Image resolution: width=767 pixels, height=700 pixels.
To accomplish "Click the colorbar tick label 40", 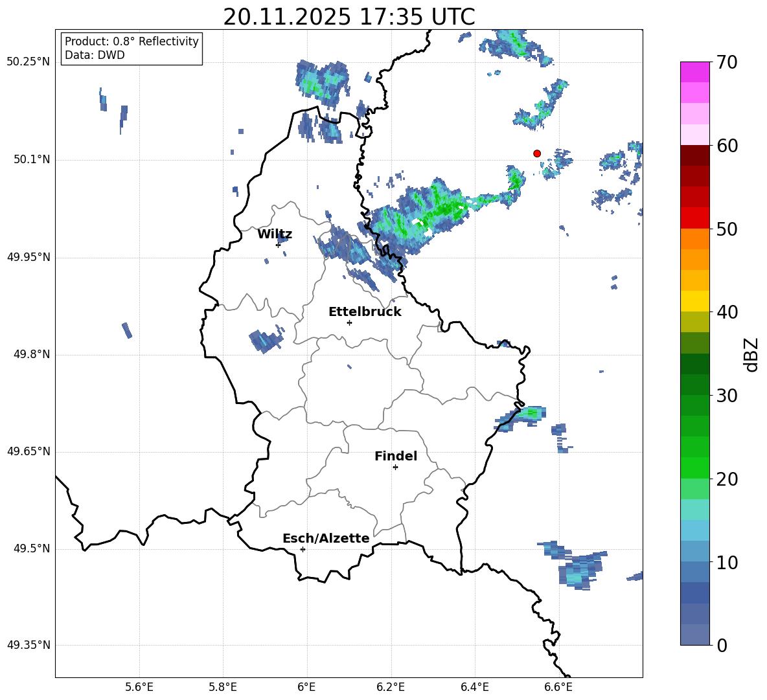I will point(727,312).
